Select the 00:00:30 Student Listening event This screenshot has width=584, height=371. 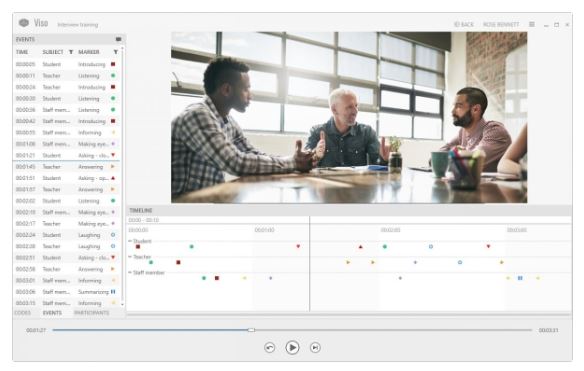(x=66, y=98)
